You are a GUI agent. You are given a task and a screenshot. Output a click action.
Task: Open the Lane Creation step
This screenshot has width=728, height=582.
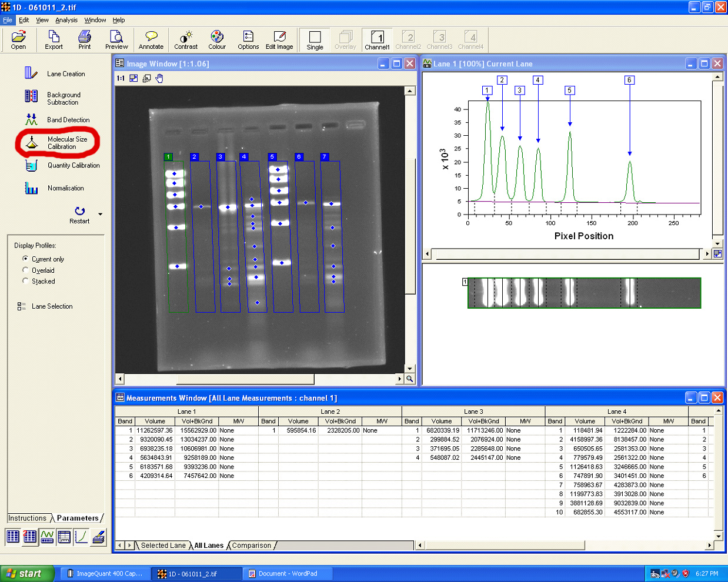(55, 73)
